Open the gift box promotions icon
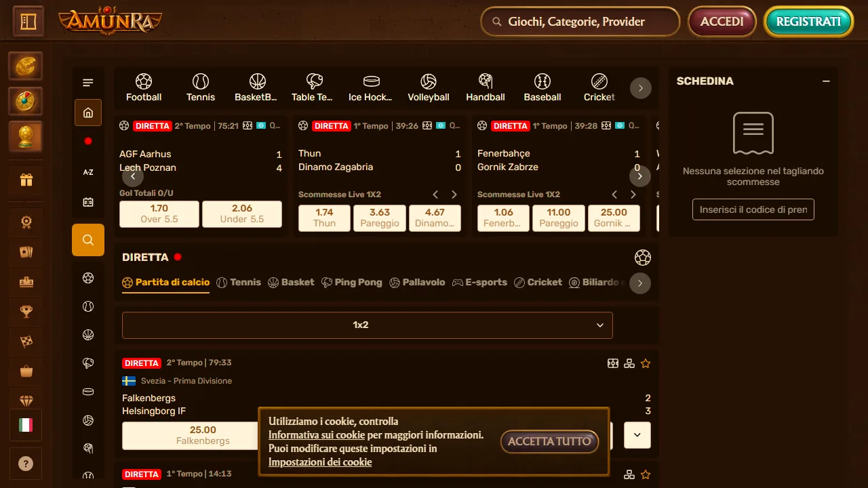 [x=26, y=180]
